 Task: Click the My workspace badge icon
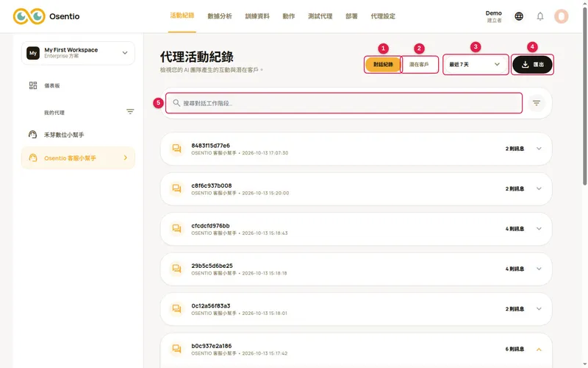(x=33, y=53)
